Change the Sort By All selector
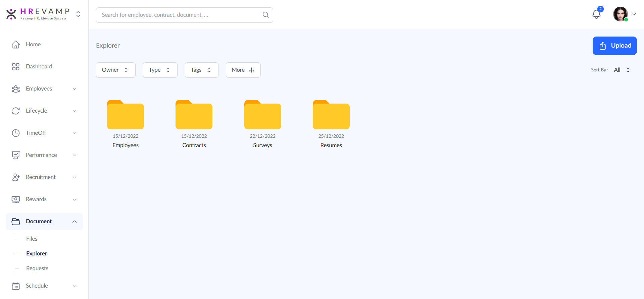This screenshot has height=299, width=644. 622,70
